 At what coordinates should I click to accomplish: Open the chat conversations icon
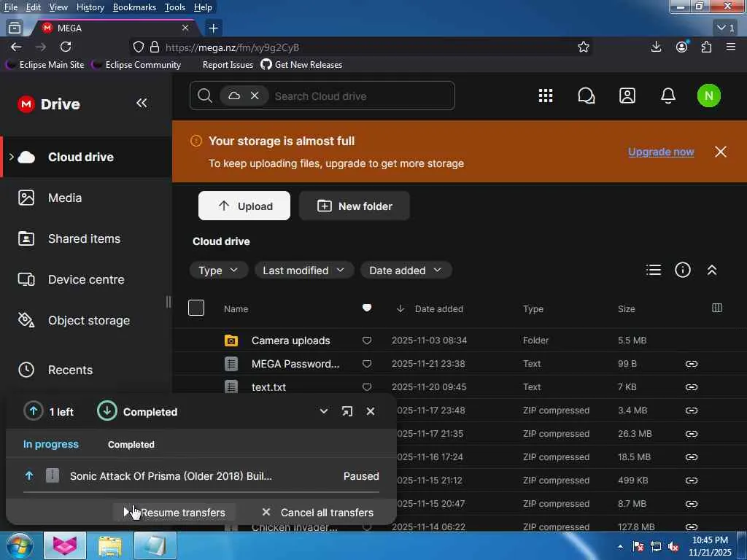pyautogui.click(x=586, y=96)
